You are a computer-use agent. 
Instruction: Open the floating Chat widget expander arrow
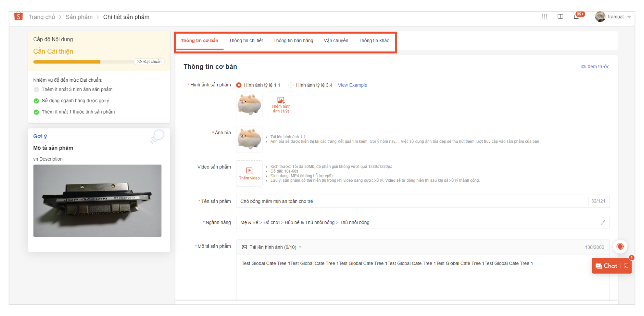[626, 266]
